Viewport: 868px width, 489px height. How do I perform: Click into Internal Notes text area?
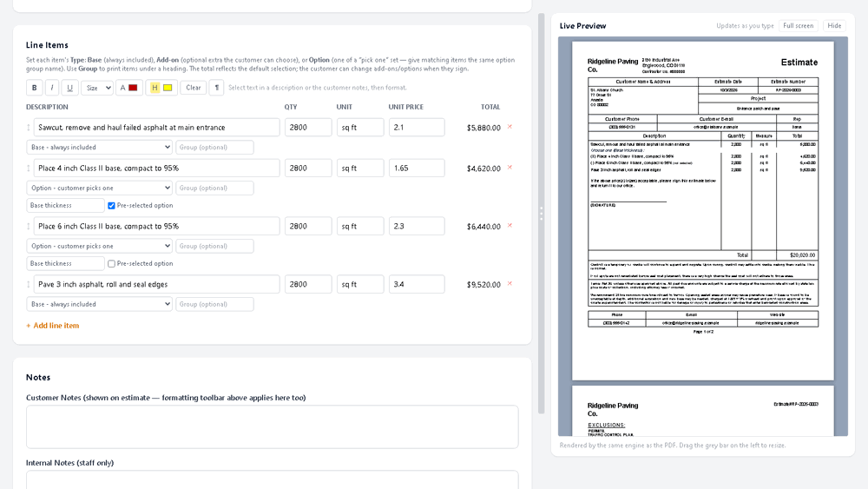pos(273,479)
